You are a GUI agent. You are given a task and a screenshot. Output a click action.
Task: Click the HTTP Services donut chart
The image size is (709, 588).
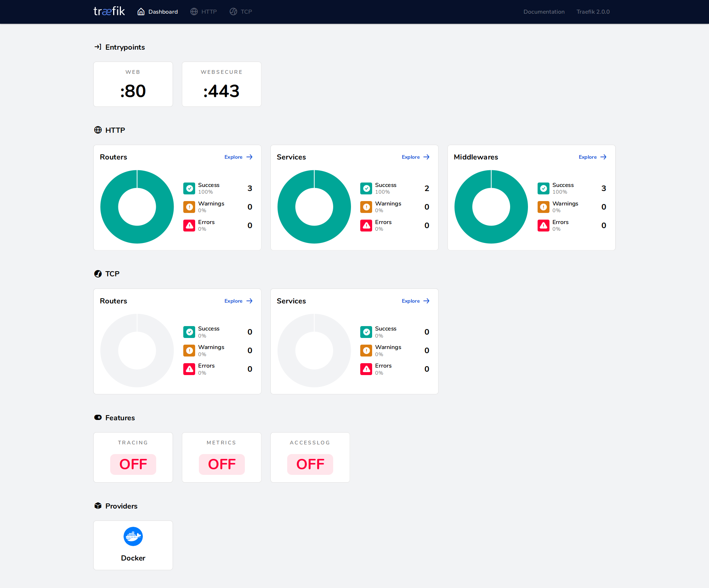(314, 207)
